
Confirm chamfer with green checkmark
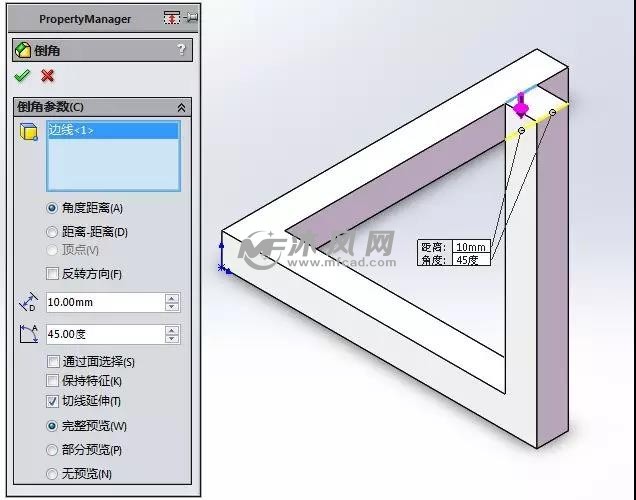click(22, 75)
